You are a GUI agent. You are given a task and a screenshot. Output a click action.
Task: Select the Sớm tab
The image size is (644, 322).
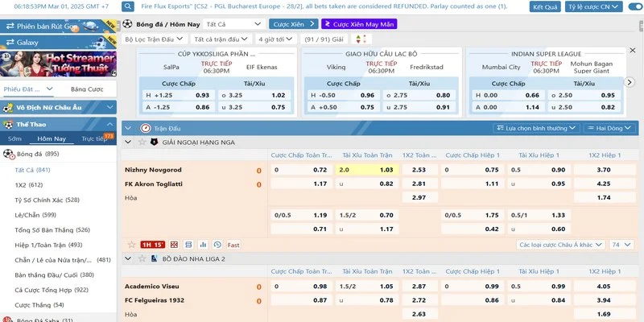[14, 138]
